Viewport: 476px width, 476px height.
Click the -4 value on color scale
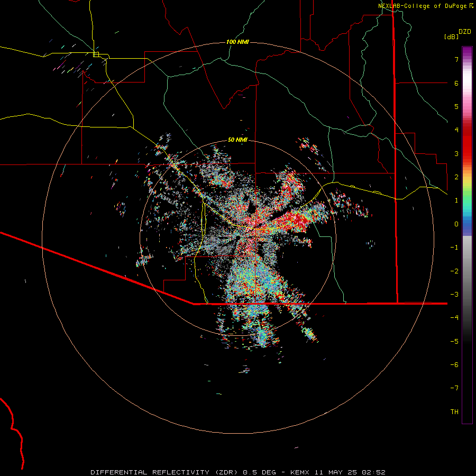coord(454,318)
